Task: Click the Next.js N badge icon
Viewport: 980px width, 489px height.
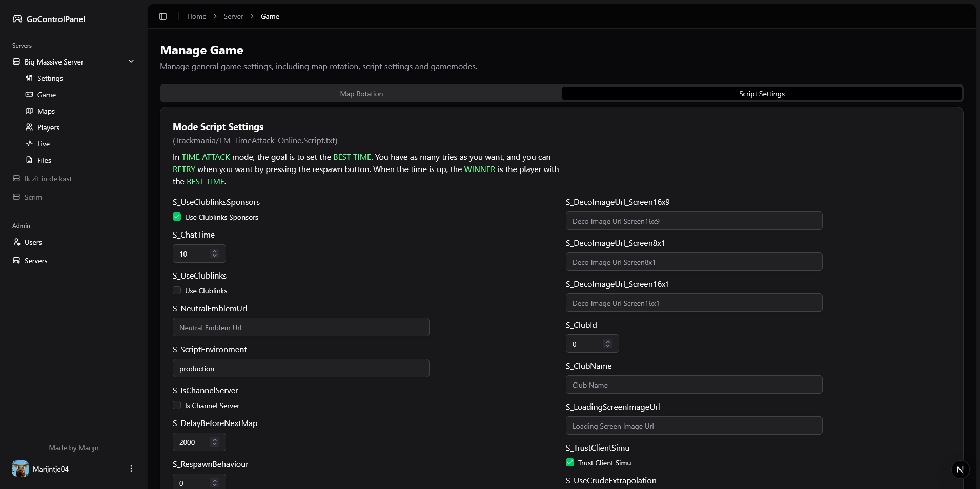Action: [x=961, y=470]
